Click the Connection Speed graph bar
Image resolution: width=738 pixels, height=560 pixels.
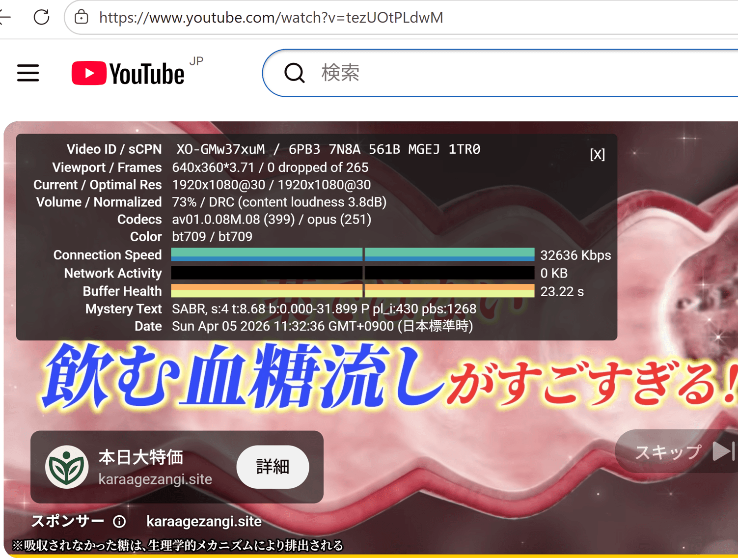[x=353, y=254]
